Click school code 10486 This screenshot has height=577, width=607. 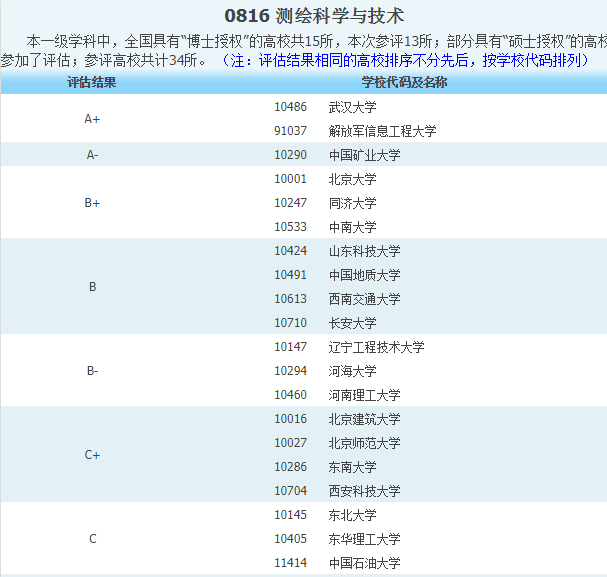coord(290,107)
